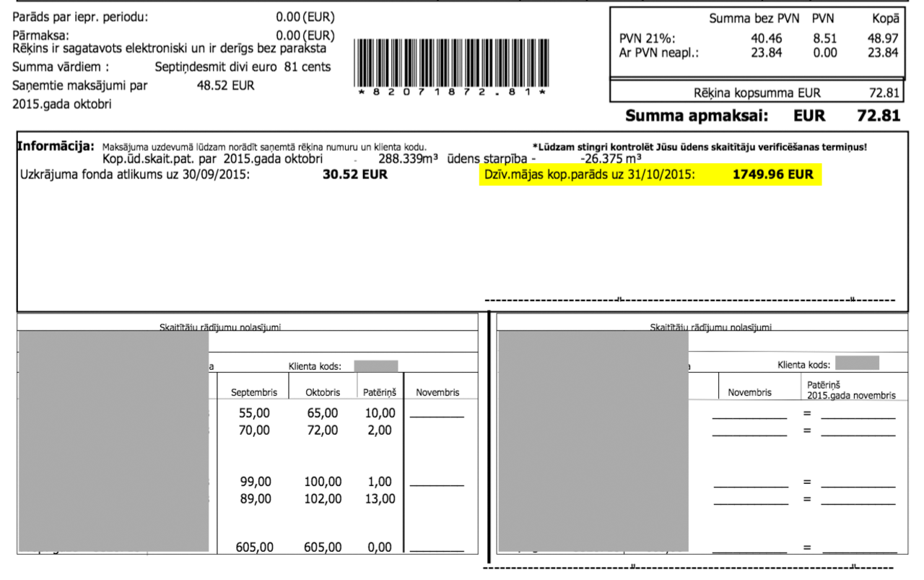Click the "Pārmaksa:" label
This screenshot has height=580, width=924.
41,35
